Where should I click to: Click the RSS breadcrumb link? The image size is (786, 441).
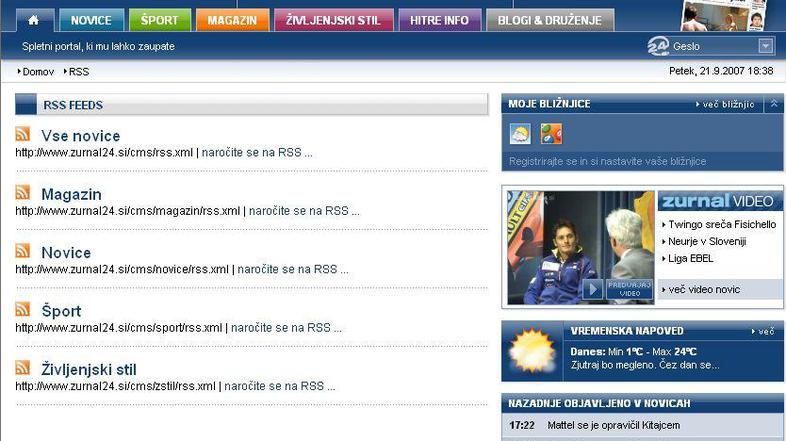(x=77, y=72)
